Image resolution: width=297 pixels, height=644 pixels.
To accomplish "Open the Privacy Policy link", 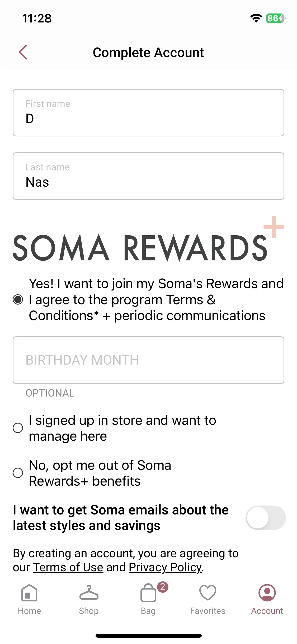I will coord(165,567).
